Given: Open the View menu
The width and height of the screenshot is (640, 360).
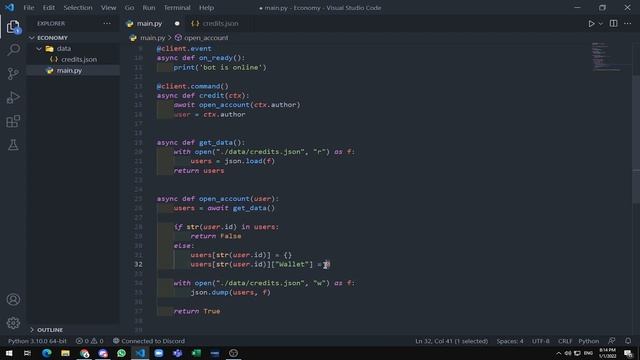Looking at the screenshot, I should coord(108,8).
